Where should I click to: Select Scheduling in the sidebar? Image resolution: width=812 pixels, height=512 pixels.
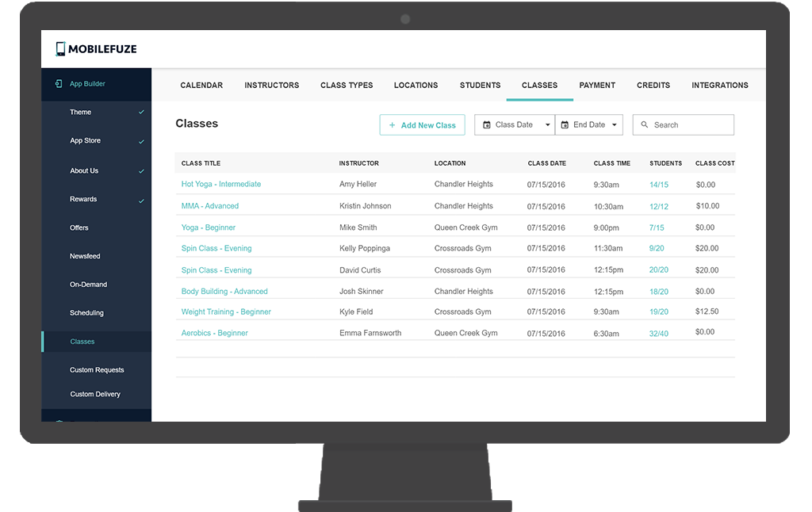click(x=86, y=313)
